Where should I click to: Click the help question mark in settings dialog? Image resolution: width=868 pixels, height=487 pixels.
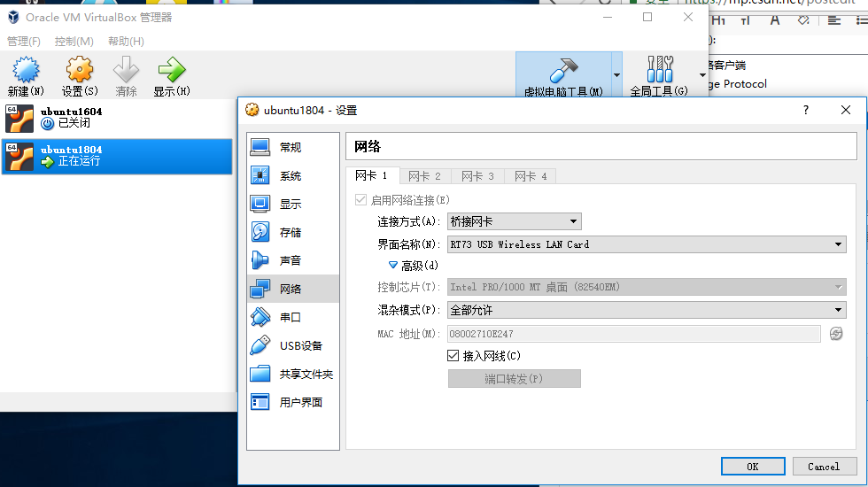pyautogui.click(x=806, y=110)
